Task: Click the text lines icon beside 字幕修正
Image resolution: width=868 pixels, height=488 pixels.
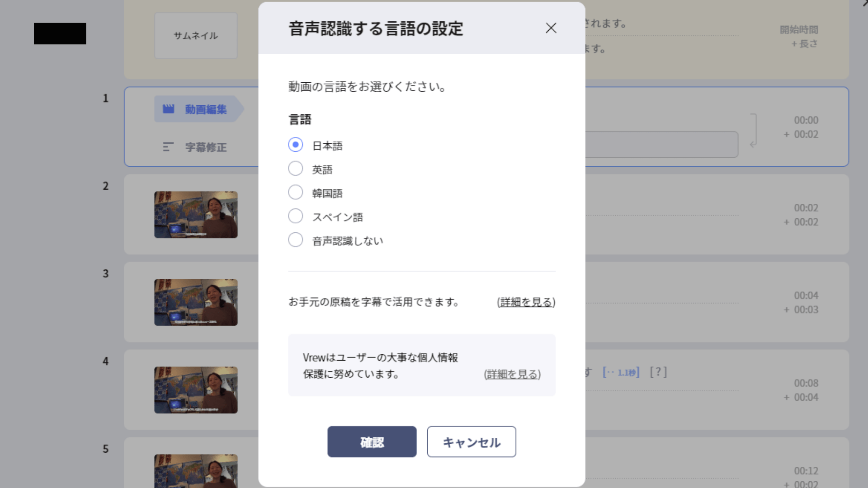Action: [x=168, y=147]
